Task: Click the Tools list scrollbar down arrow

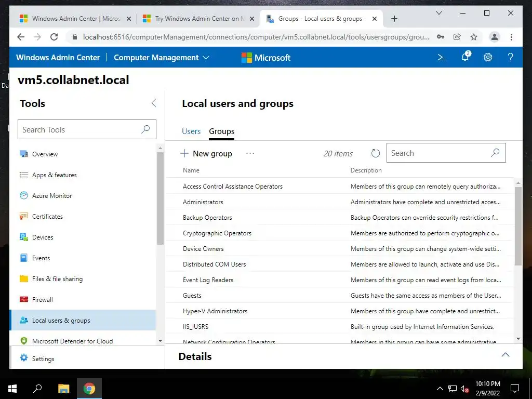Action: pyautogui.click(x=160, y=341)
